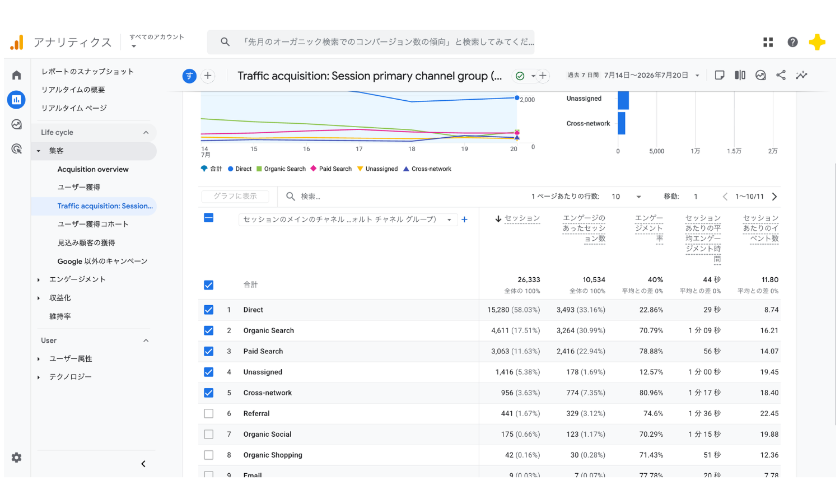Viewport: 840px width, 504px height.
Task: Collapse the Life cycle section
Action: [146, 133]
